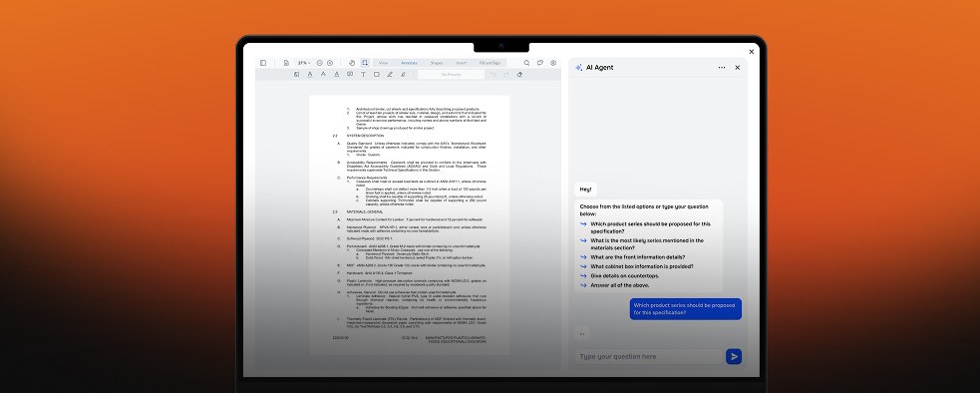Select the freehand pen tool

tap(390, 74)
